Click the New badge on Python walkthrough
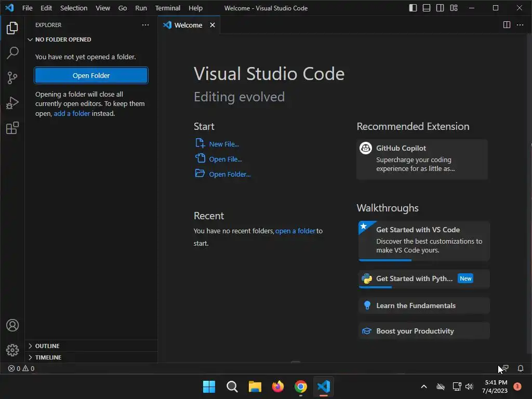The image size is (532, 399). [x=465, y=278]
